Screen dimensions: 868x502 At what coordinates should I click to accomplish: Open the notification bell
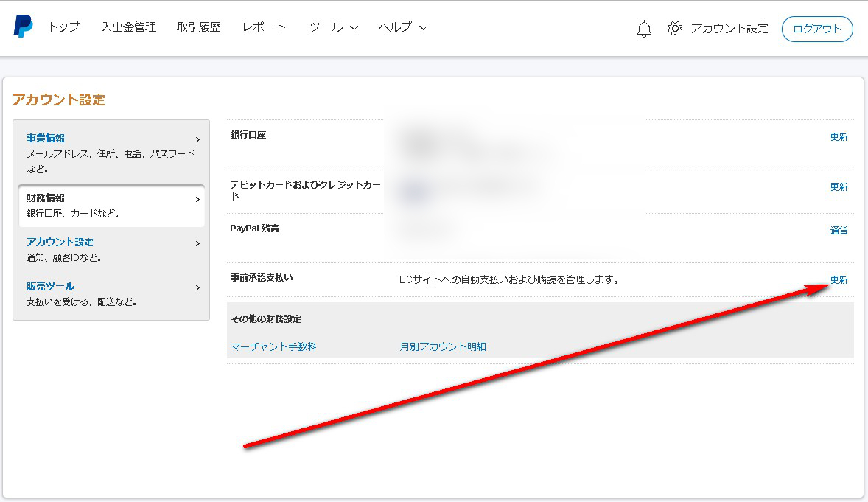[x=643, y=28]
